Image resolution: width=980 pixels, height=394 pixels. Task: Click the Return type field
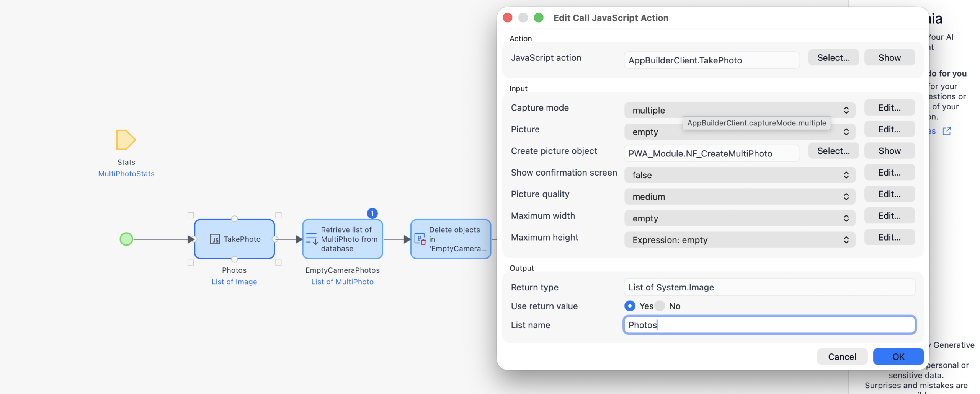(769, 287)
